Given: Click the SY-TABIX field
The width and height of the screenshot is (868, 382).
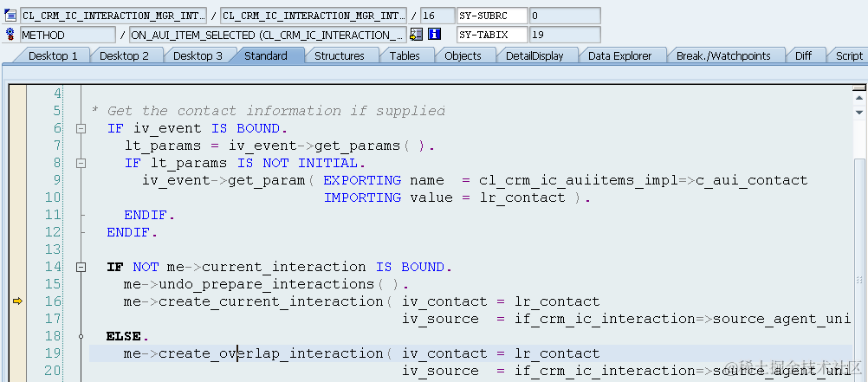Looking at the screenshot, I should [492, 35].
